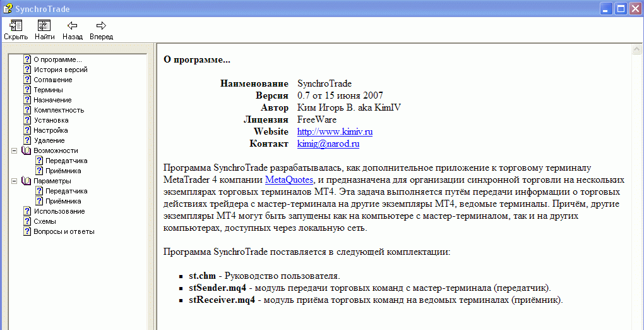Go back with the Назад arrow
644x330 pixels.
pos(73,25)
